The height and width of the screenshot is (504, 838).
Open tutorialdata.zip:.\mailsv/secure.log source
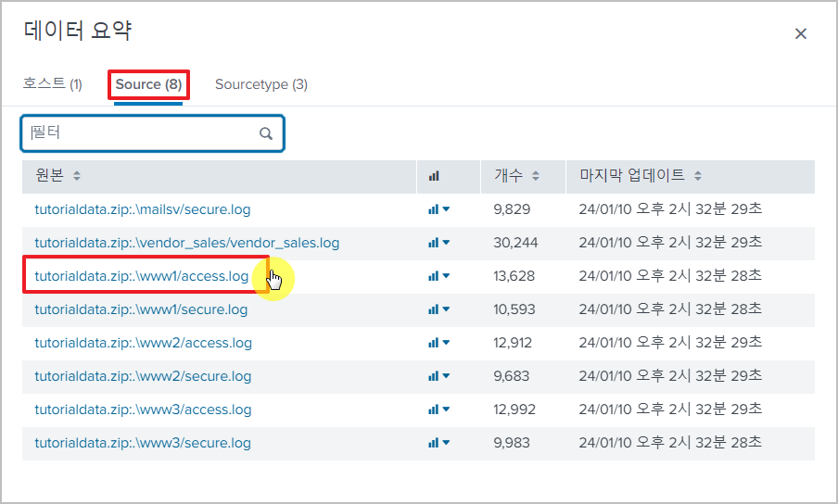143,209
